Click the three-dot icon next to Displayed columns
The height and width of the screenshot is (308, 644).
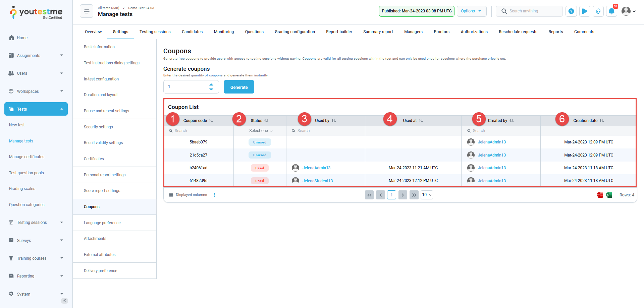pos(214,195)
